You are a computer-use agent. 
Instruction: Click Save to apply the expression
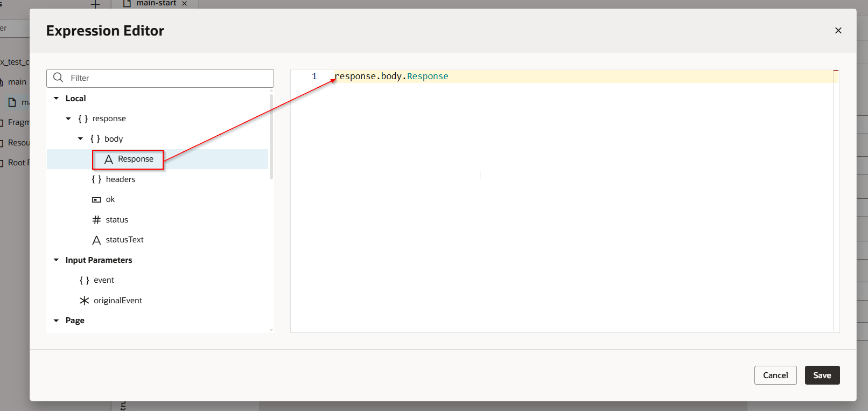[x=822, y=375]
